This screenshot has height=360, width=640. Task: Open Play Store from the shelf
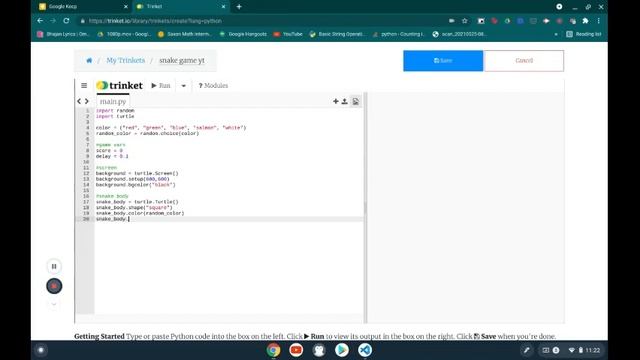pyautogui.click(x=342, y=350)
